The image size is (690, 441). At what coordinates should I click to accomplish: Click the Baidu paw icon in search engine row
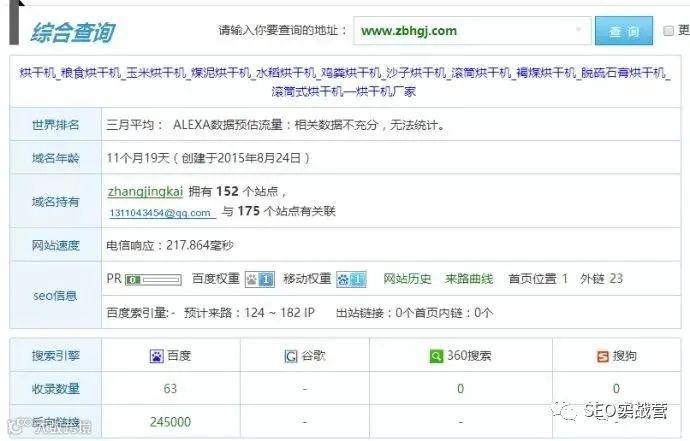(156, 356)
